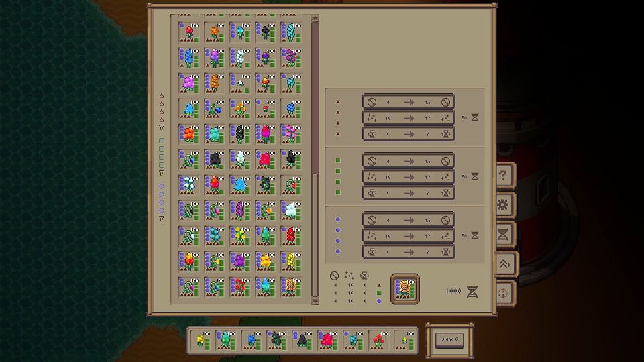Select the yellow flower in the bottom bar
The height and width of the screenshot is (362, 644).
click(x=201, y=340)
